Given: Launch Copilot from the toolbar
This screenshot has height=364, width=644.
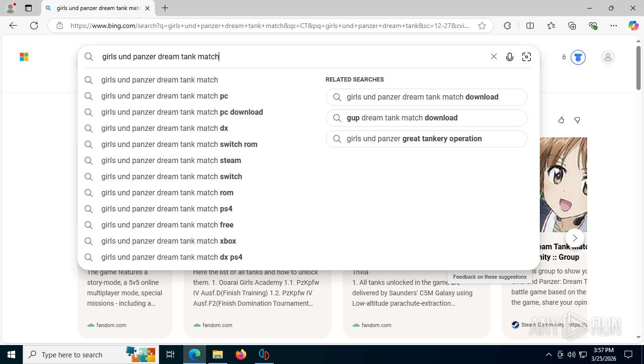Looking at the screenshot, I should (634, 26).
